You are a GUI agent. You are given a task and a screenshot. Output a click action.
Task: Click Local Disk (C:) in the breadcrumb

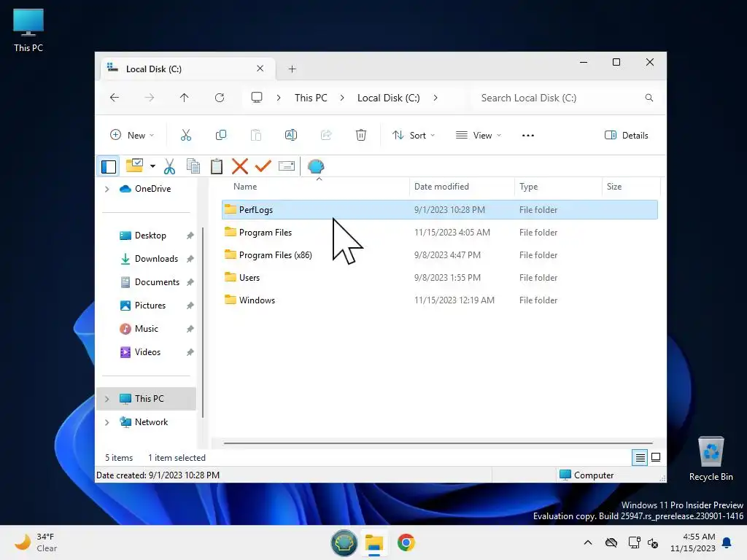[388, 98]
